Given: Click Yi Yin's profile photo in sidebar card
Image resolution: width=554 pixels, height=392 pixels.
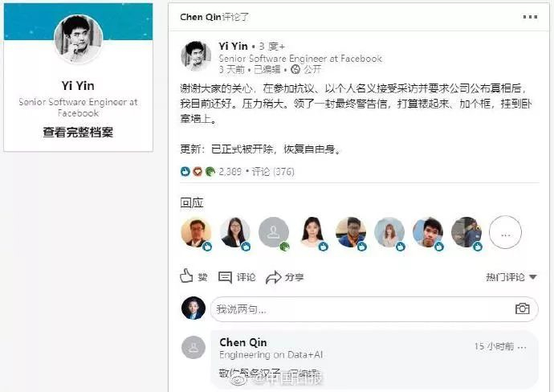Looking at the screenshot, I should [x=78, y=39].
